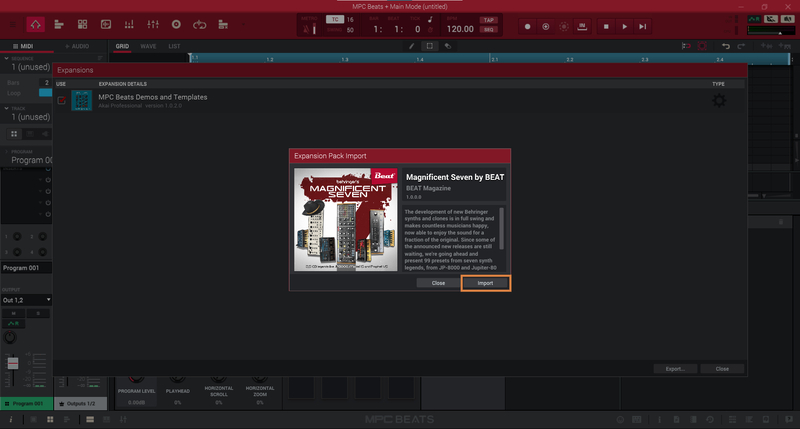Start recording with the record button

coord(528,27)
